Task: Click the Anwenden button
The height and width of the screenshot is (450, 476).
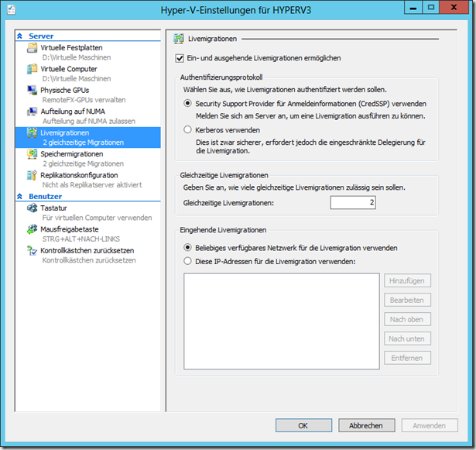Action: click(430, 425)
